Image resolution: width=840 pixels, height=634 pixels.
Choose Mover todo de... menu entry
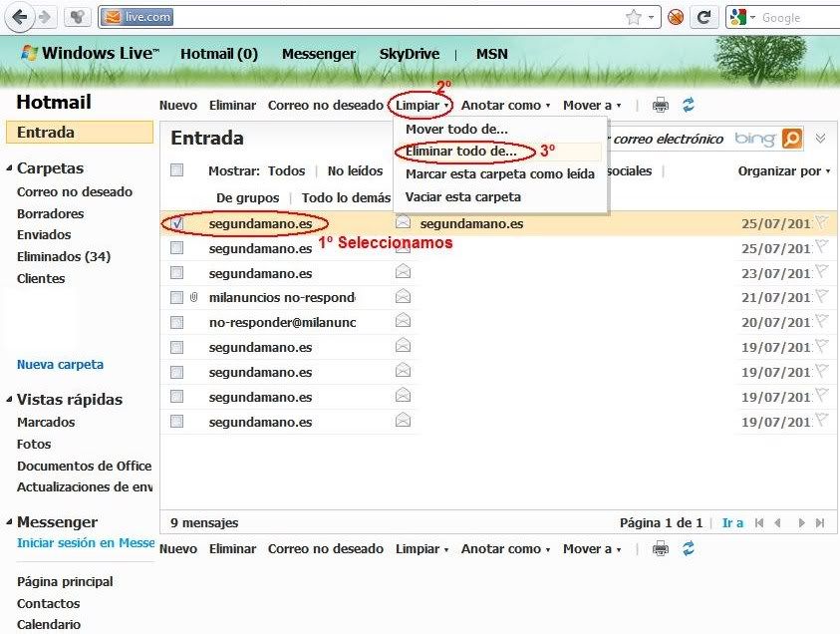coord(457,129)
